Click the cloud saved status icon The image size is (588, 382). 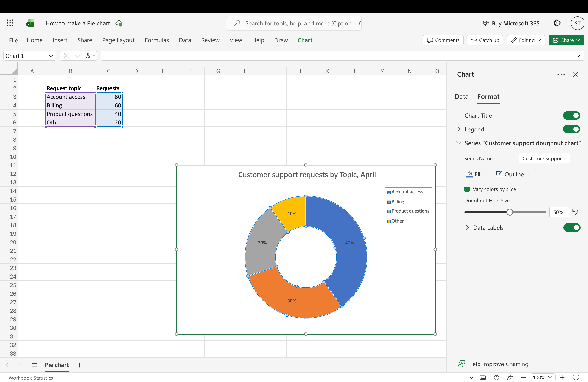coord(119,23)
